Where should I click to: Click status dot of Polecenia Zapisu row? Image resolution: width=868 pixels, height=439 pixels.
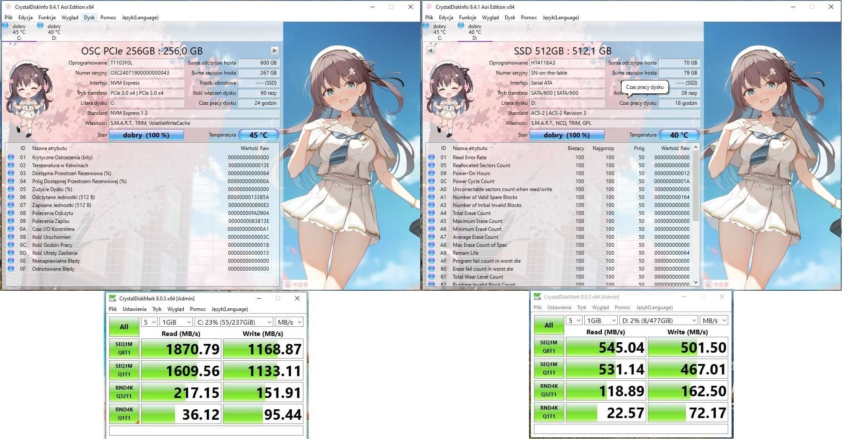point(11,221)
